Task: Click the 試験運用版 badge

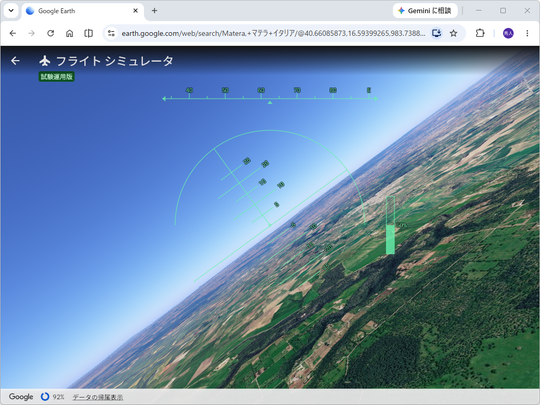Action: (56, 76)
